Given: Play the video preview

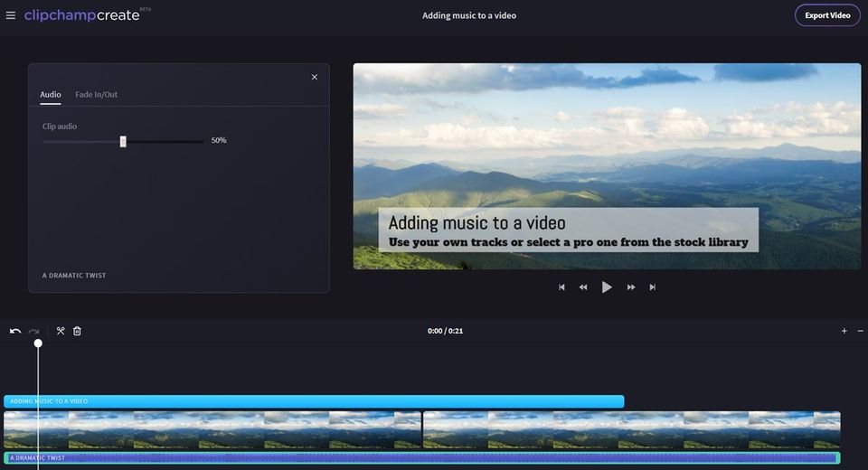Looking at the screenshot, I should point(607,287).
